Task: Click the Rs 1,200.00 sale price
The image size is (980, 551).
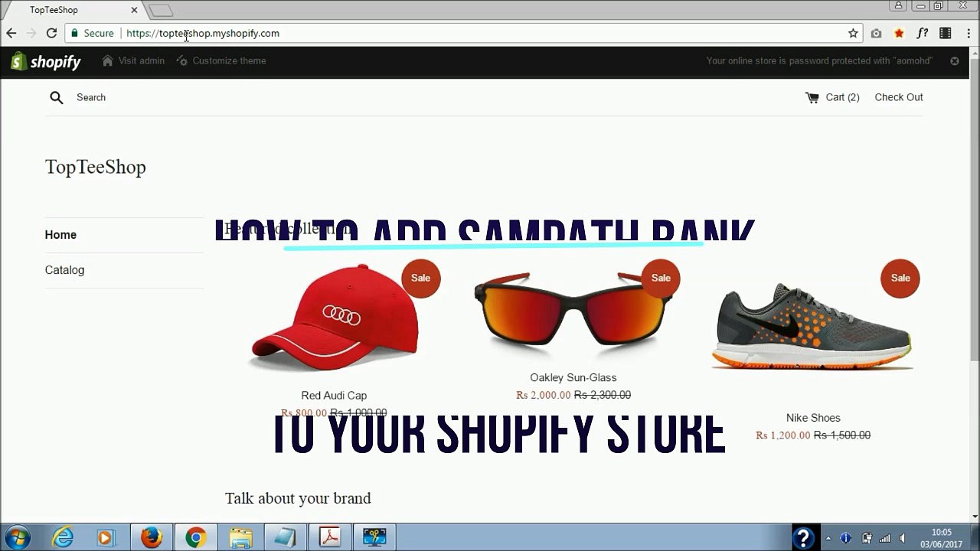Action: (x=782, y=435)
